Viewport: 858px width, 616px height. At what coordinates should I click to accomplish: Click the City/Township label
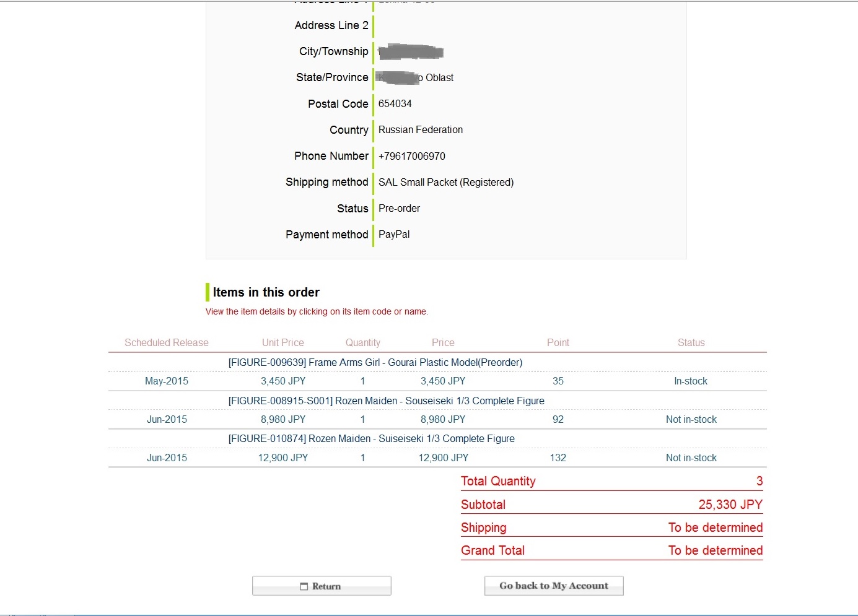[334, 51]
